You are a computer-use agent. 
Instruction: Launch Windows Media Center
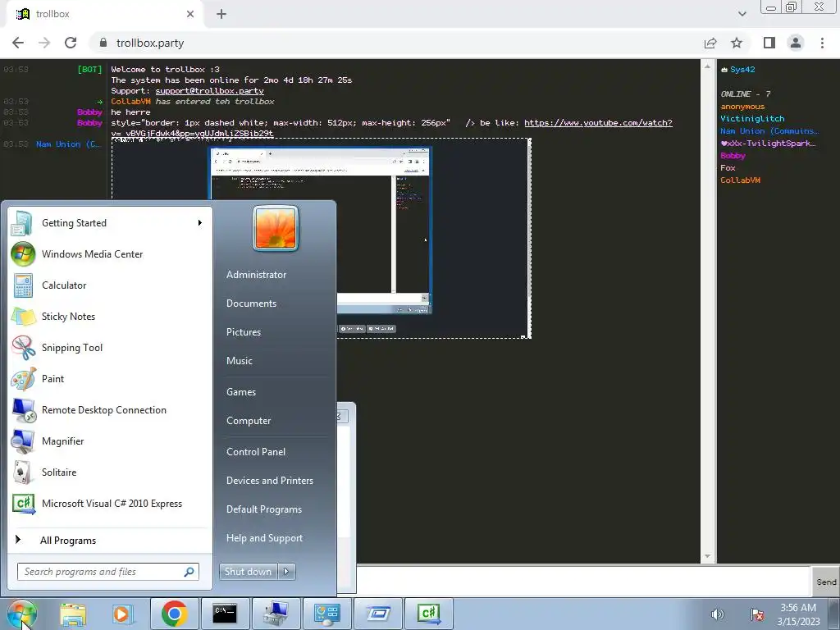pos(110,254)
